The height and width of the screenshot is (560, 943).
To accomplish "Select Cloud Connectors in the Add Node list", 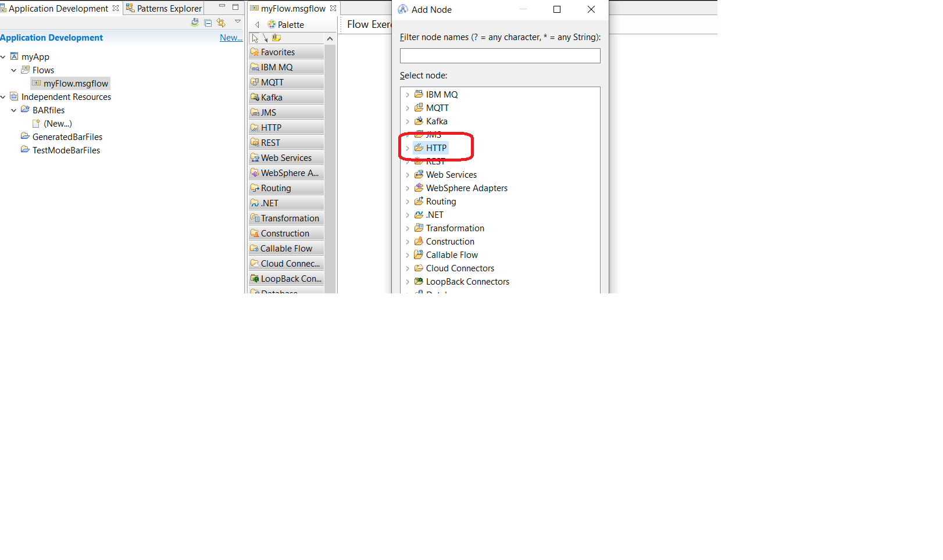I will [x=454, y=268].
